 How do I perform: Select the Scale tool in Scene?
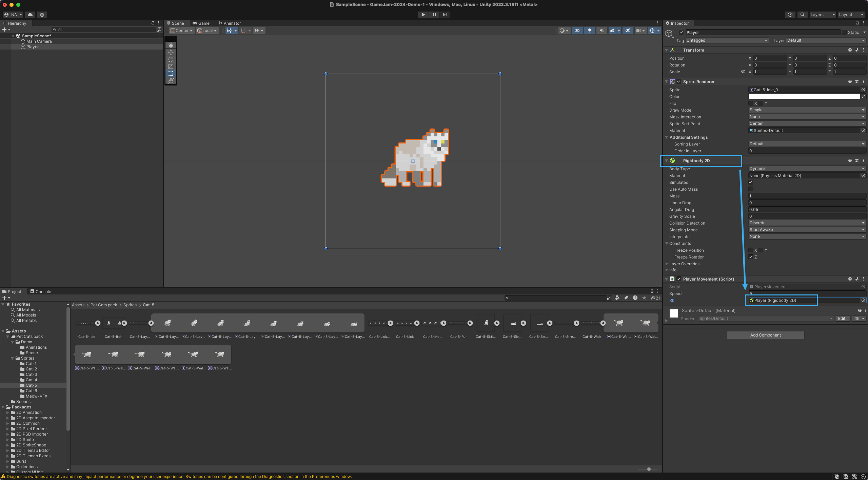[171, 66]
